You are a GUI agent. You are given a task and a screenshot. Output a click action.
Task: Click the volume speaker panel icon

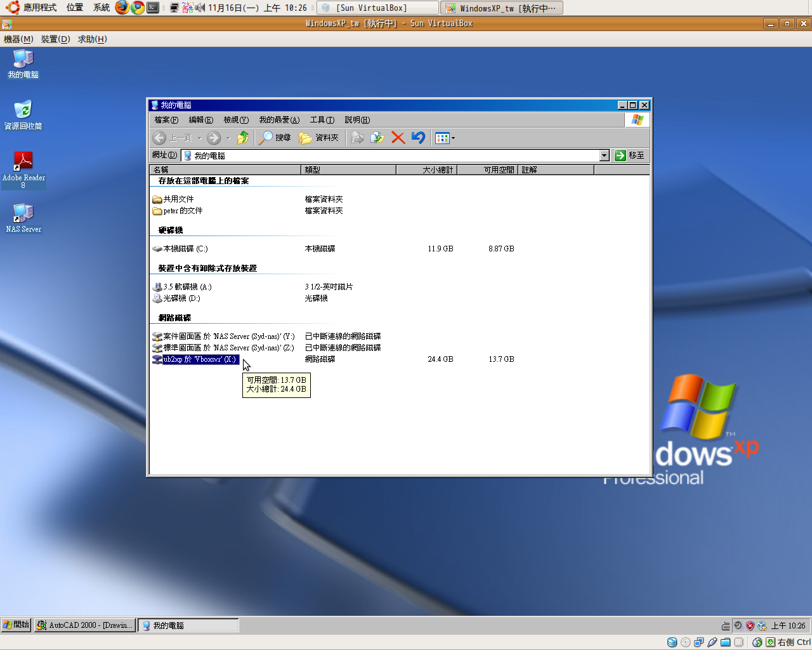pos(200,8)
